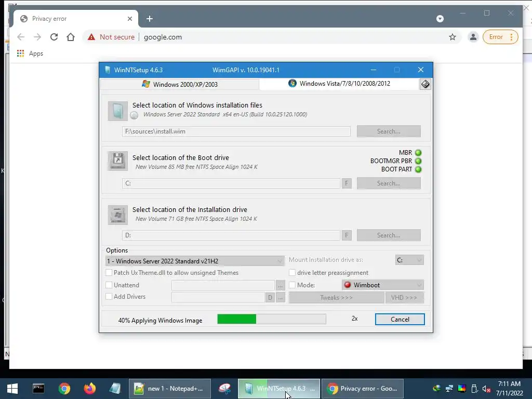Switch to Notepad++ taskbar window
The image size is (532, 399).
point(170,389)
